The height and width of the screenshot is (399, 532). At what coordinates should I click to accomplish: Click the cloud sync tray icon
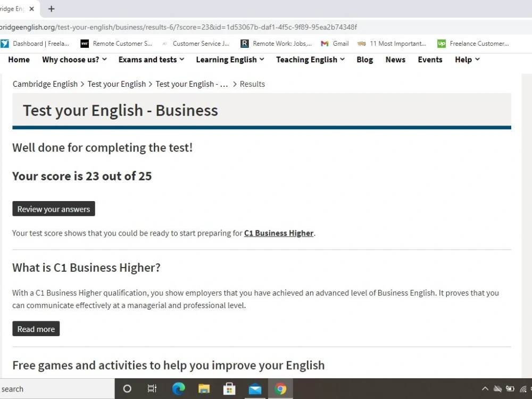[498, 389]
